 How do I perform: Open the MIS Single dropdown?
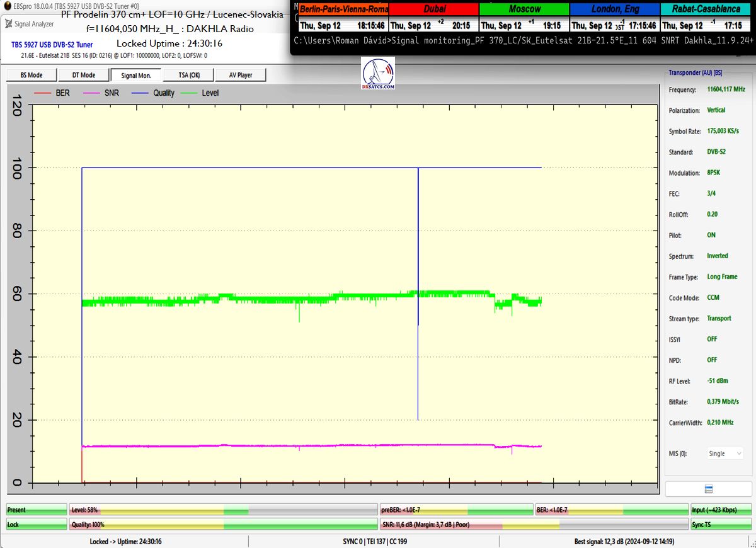click(x=725, y=454)
